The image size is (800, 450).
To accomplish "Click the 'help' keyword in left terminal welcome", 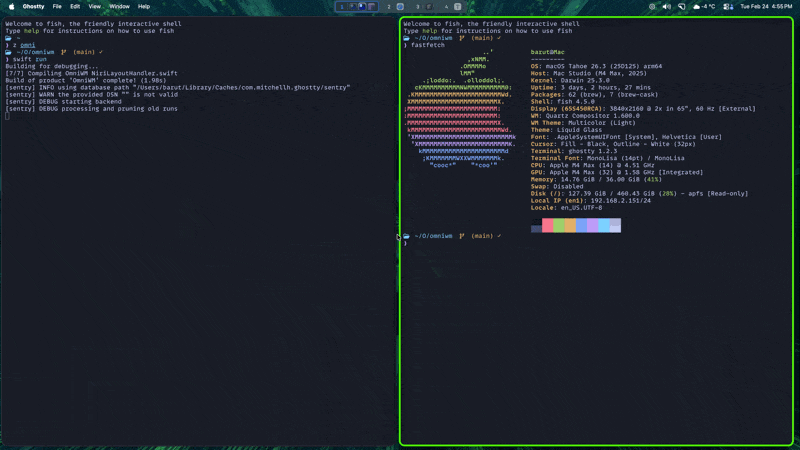I will click(32, 31).
